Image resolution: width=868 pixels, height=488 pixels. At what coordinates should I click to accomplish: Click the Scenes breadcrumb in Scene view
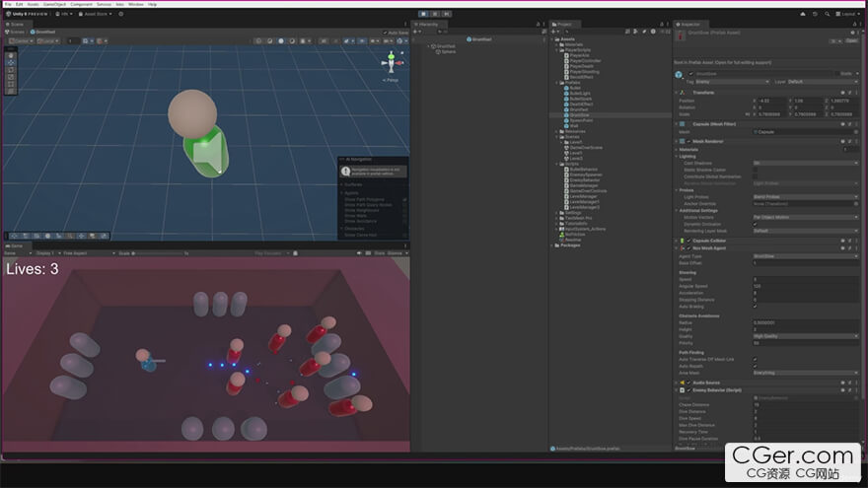click(x=15, y=33)
